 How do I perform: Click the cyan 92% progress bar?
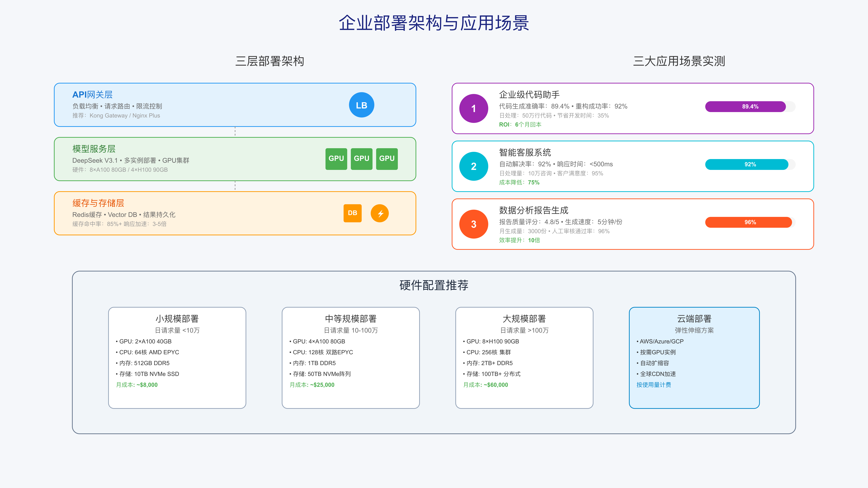point(750,164)
